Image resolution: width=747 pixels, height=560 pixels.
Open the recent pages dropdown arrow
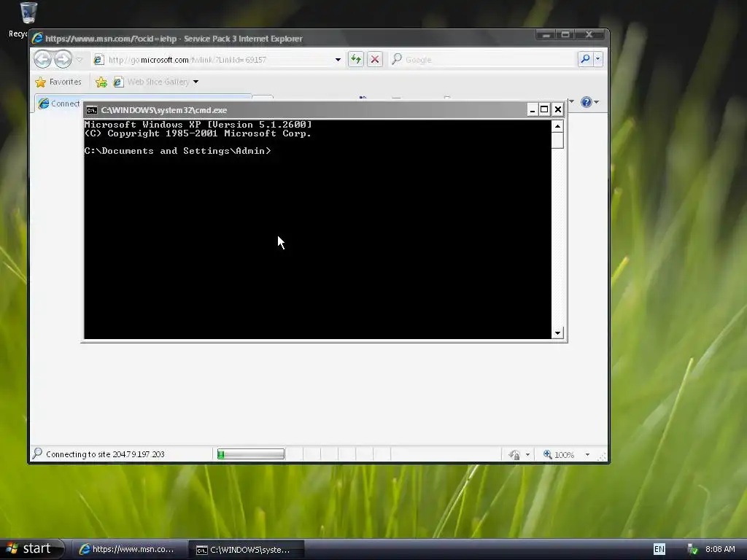(80, 60)
